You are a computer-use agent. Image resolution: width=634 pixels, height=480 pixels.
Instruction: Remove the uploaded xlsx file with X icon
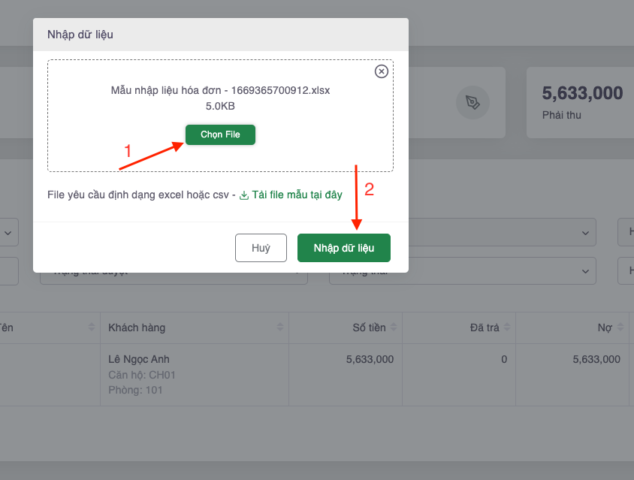381,71
